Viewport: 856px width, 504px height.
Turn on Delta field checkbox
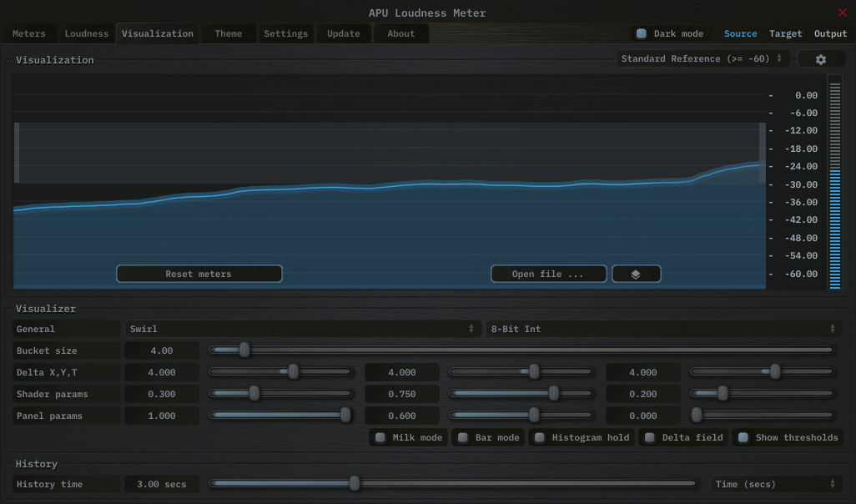650,437
